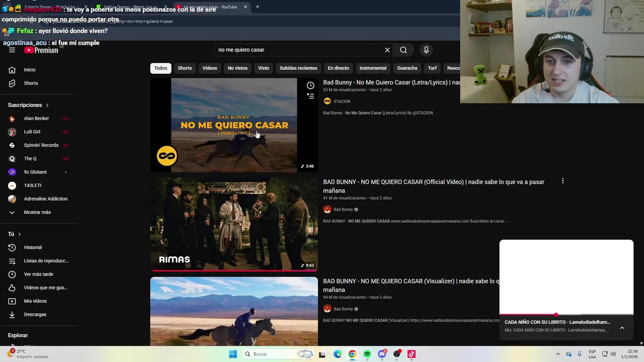Click the YouTube Premium logo
The height and width of the screenshot is (362, 644).
41,50
